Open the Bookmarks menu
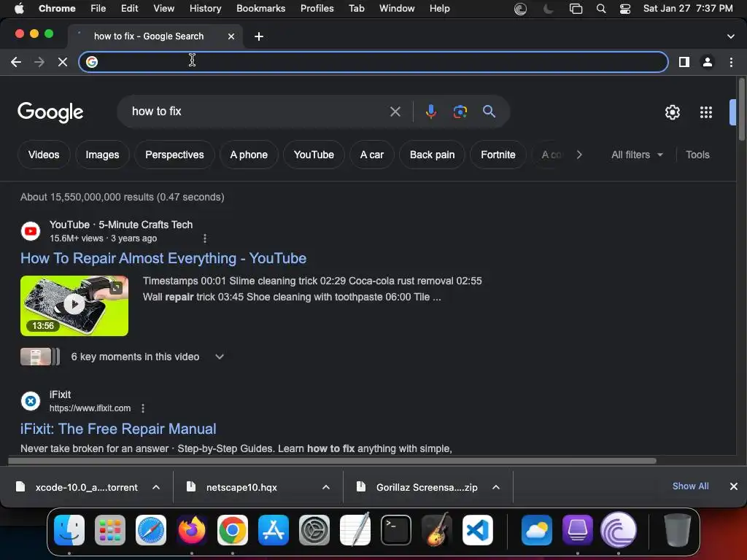The height and width of the screenshot is (560, 747). click(260, 9)
